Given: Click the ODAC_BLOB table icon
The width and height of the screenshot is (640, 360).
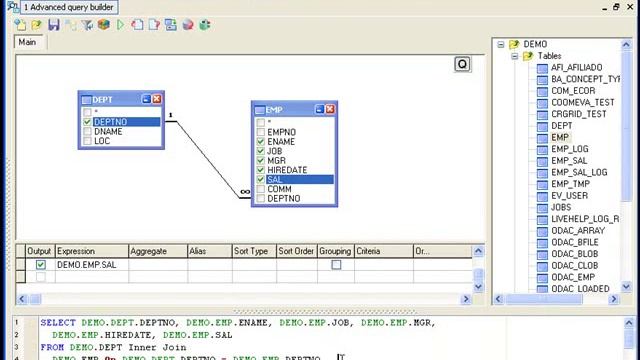Looking at the screenshot, I should click(x=542, y=255).
